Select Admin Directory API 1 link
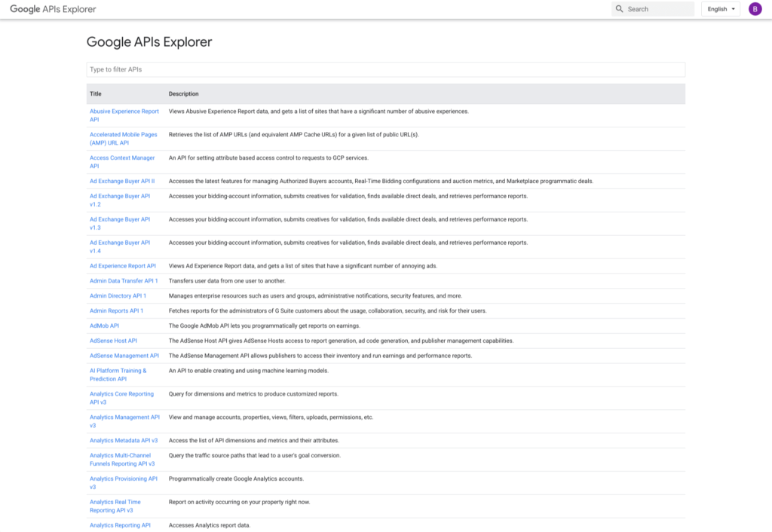772x532 pixels. (x=118, y=296)
